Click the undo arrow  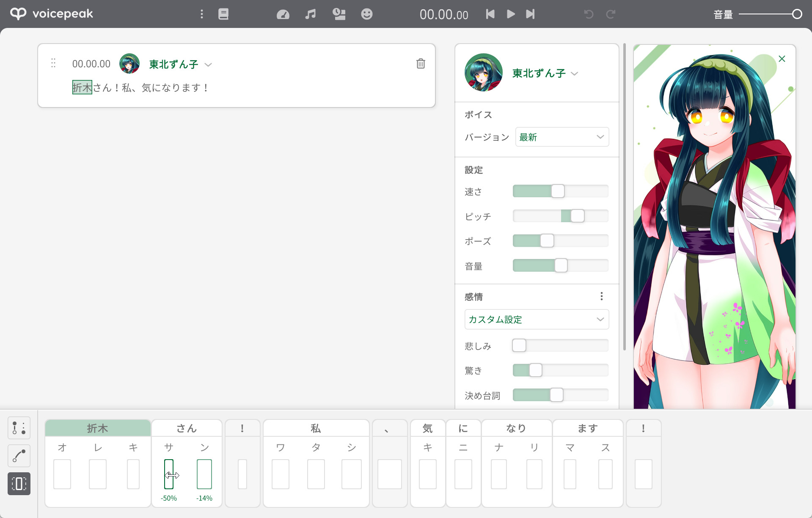(x=589, y=14)
